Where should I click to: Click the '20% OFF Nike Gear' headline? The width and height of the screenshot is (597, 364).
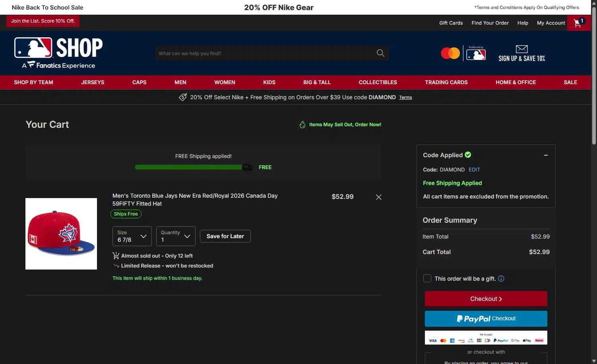tap(279, 8)
